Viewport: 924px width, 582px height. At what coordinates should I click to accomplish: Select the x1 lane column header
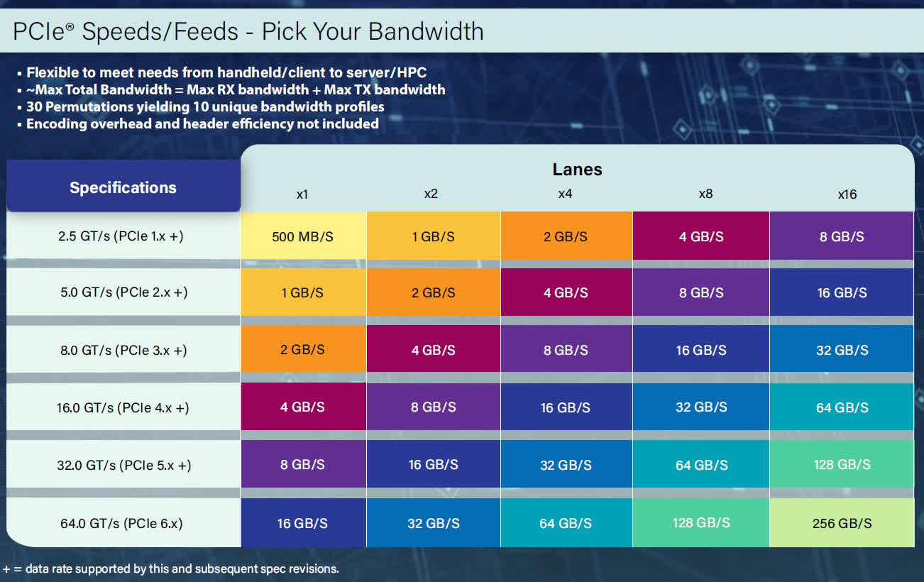[x=302, y=194]
